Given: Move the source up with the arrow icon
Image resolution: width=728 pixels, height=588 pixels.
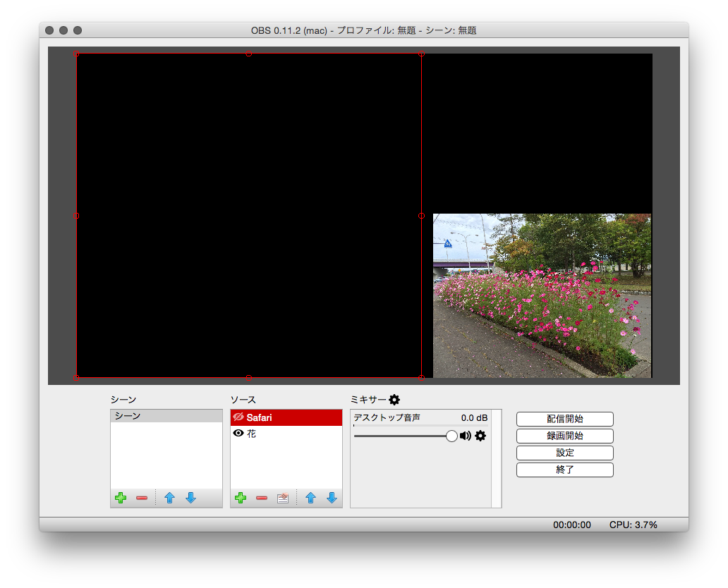Looking at the screenshot, I should click(x=310, y=498).
